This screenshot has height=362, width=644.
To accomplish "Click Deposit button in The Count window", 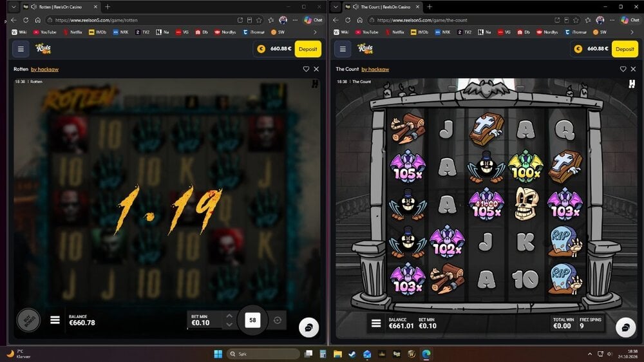I will [625, 49].
